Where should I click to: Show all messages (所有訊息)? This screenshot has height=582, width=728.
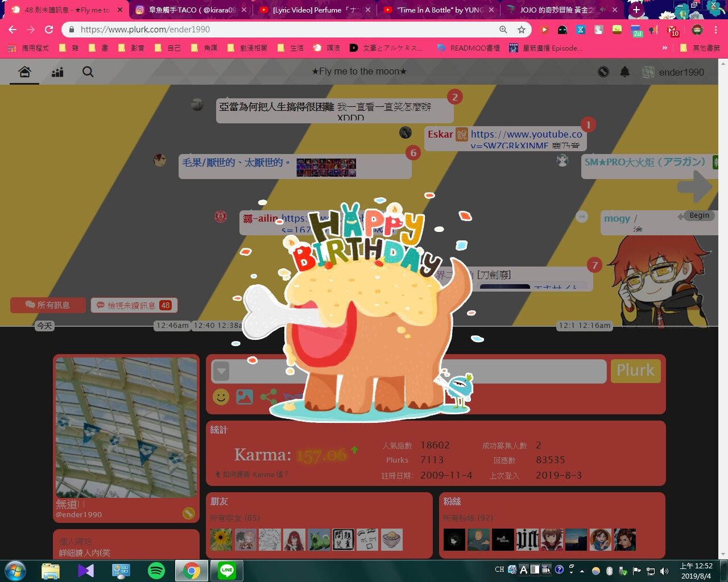[48, 305]
